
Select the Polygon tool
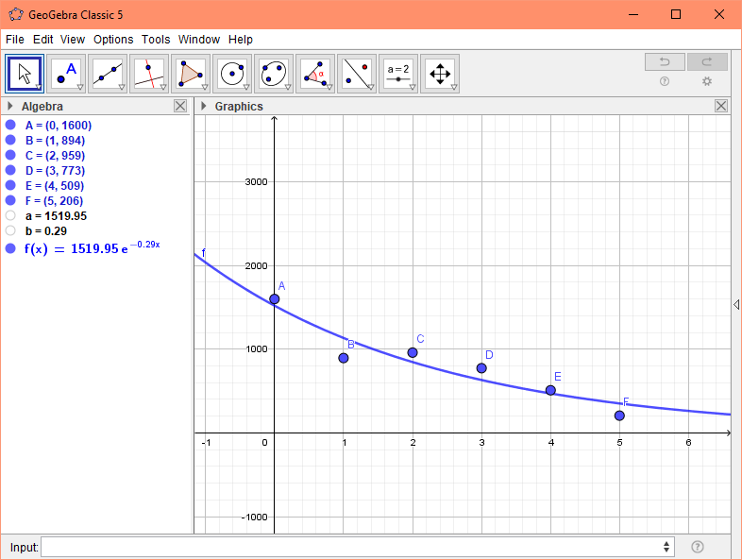[x=191, y=74]
